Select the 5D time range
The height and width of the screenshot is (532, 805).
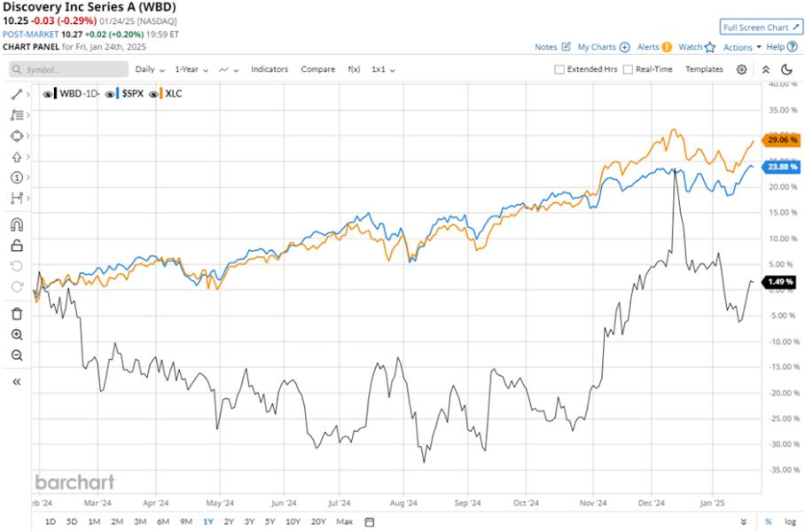72,521
